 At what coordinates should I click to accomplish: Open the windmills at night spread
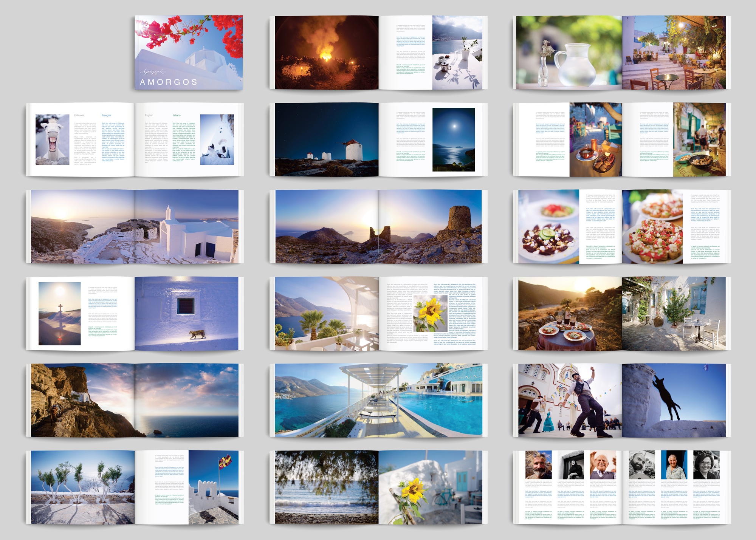click(327, 139)
